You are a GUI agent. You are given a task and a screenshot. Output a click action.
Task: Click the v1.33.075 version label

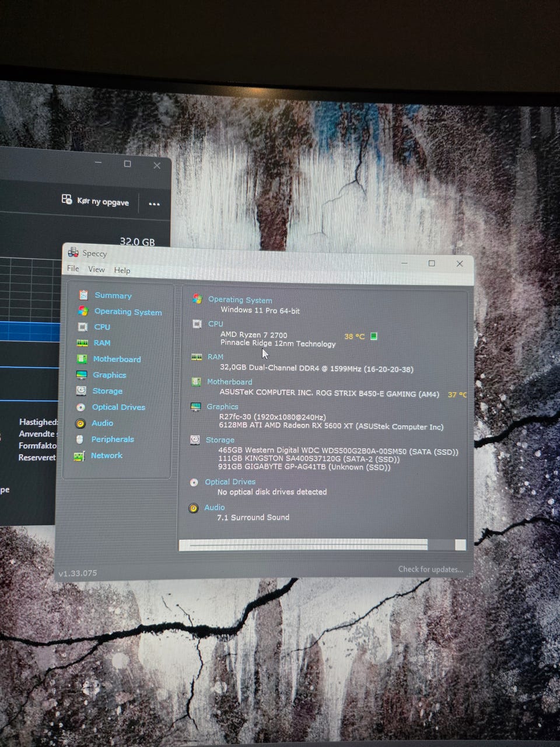(x=78, y=573)
